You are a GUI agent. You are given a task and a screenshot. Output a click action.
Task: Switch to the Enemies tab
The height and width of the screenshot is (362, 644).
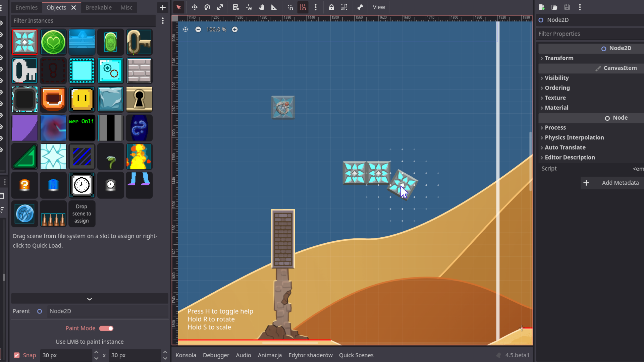pyautogui.click(x=26, y=7)
